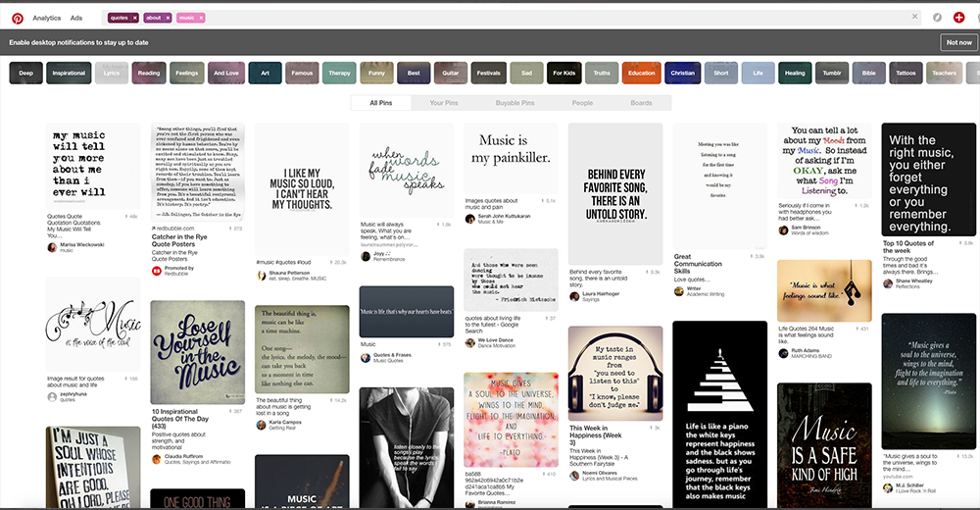This screenshot has height=510, width=980.
Task: Open the 'Music is my painkiller' pin
Action: tap(511, 157)
